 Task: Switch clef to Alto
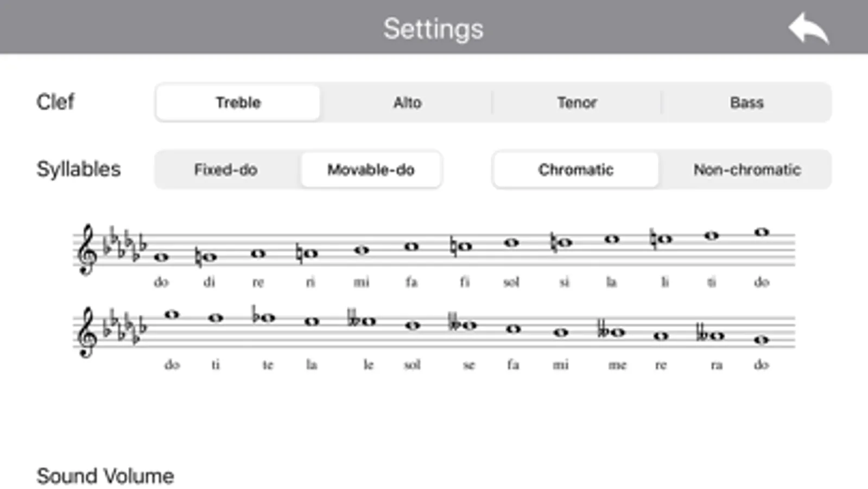pyautogui.click(x=407, y=103)
